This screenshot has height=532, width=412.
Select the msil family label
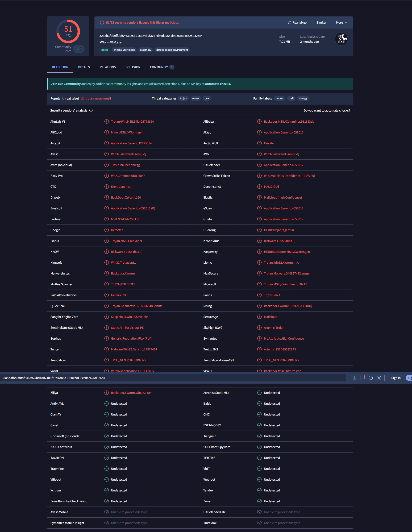(x=291, y=99)
